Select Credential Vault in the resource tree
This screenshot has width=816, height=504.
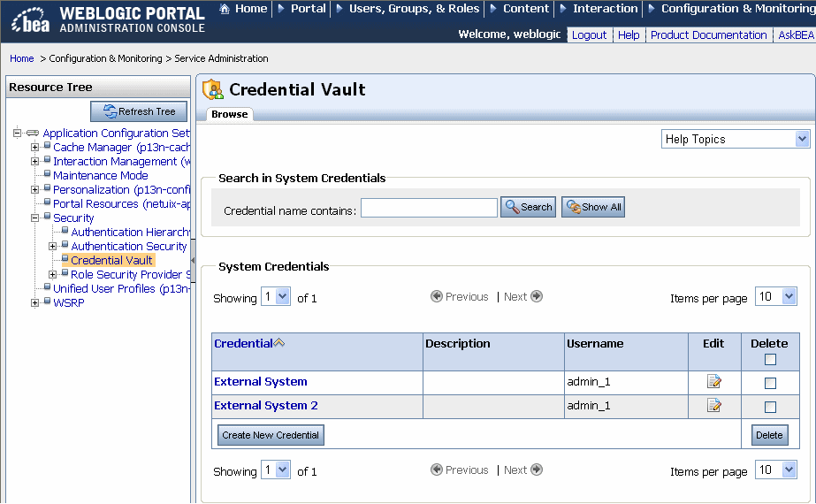pyautogui.click(x=112, y=260)
